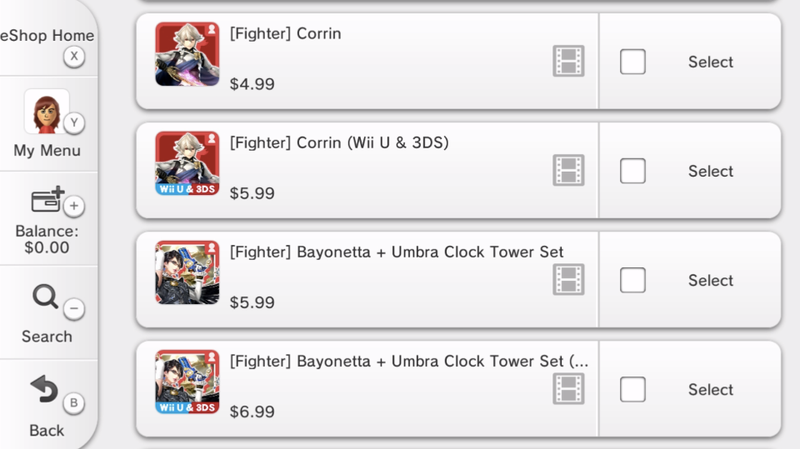800x449 pixels.
Task: Check the Bayonetta $5.99 set checkbox
Action: coord(633,280)
